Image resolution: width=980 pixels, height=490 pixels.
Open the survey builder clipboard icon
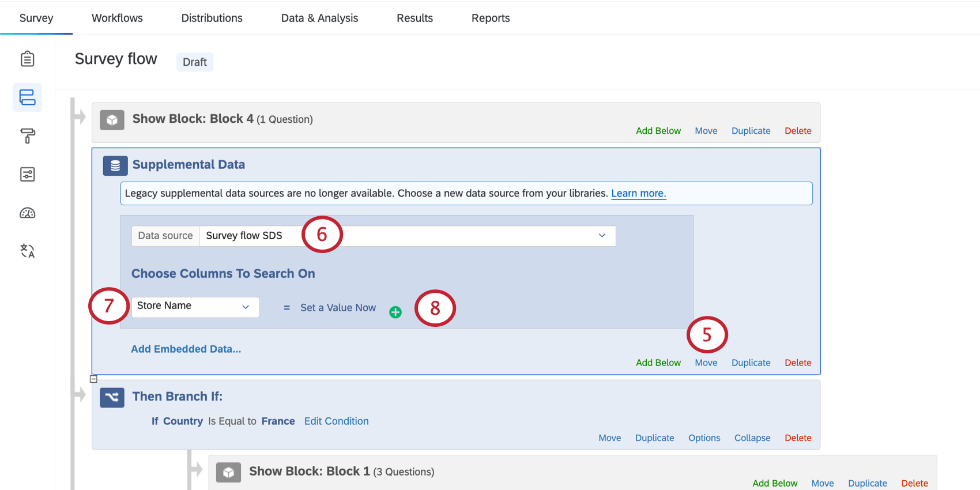tap(27, 59)
